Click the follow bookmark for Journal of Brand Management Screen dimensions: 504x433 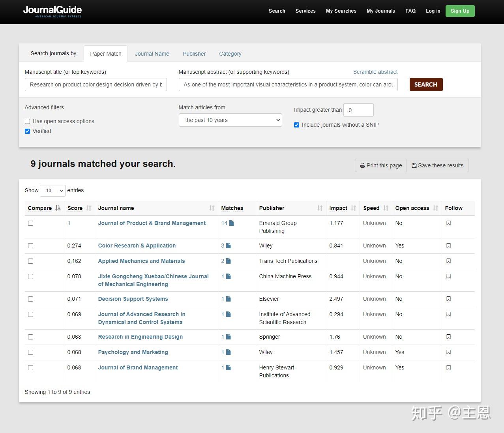448,367
